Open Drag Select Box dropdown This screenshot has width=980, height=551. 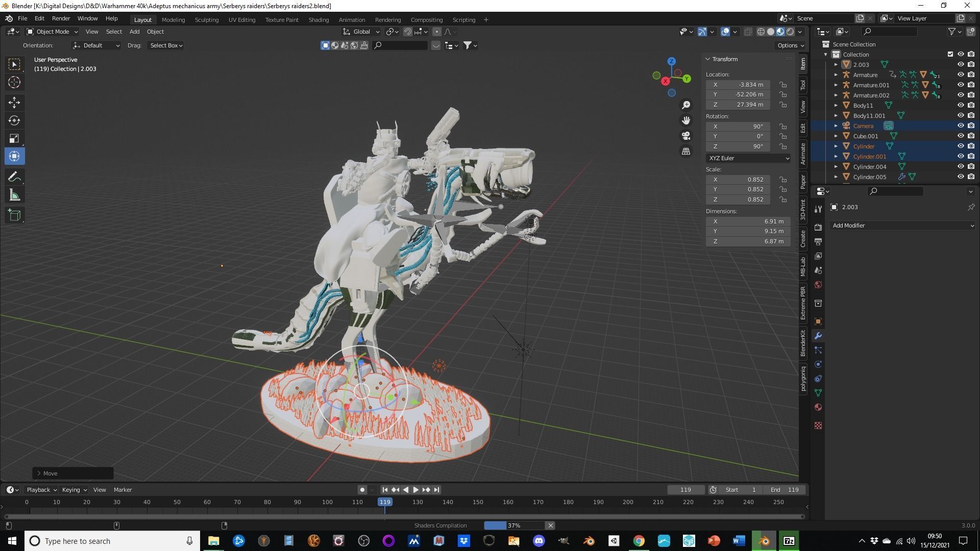pyautogui.click(x=166, y=45)
